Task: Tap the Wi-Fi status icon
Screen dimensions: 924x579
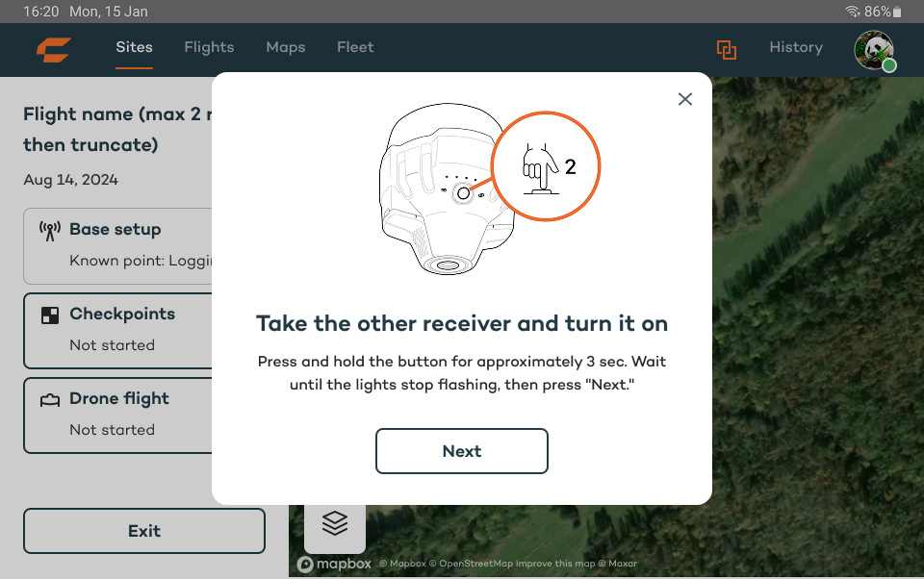Action: (x=853, y=12)
